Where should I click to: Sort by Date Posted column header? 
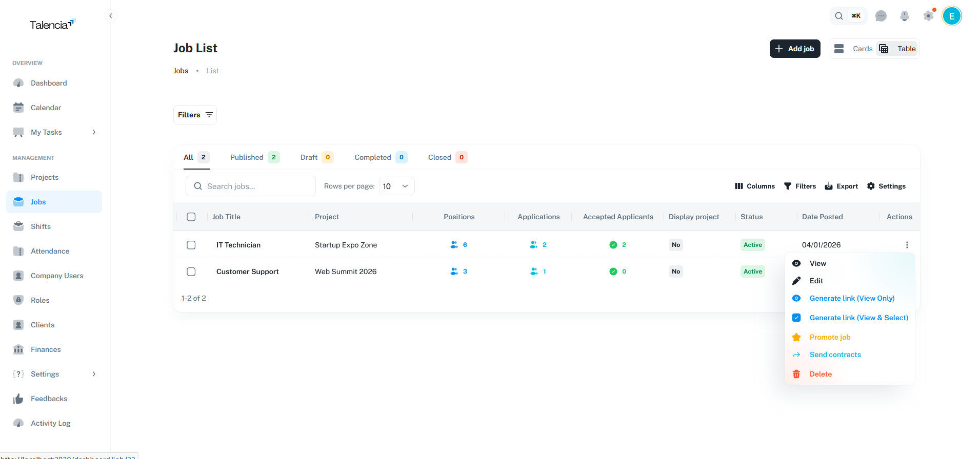822,217
